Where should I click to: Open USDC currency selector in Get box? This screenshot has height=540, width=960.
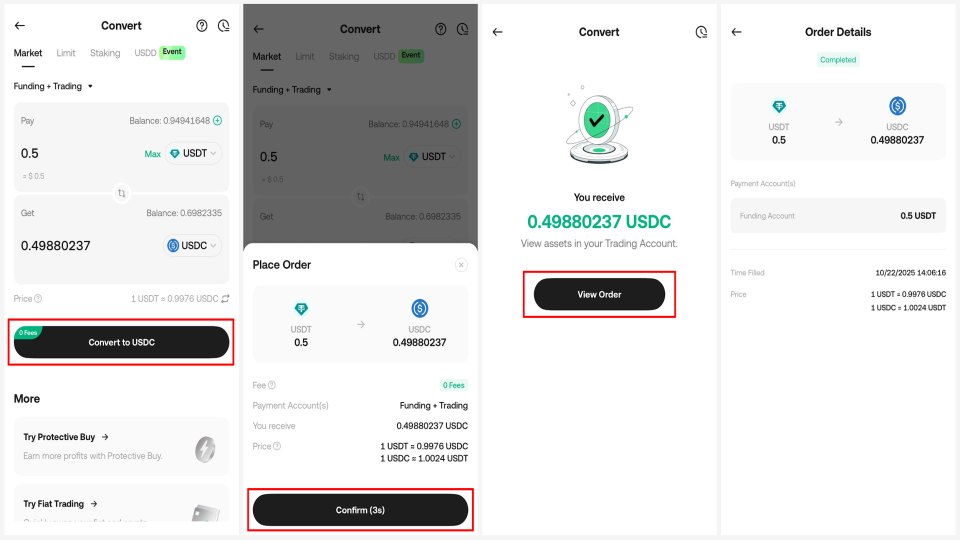pos(193,246)
